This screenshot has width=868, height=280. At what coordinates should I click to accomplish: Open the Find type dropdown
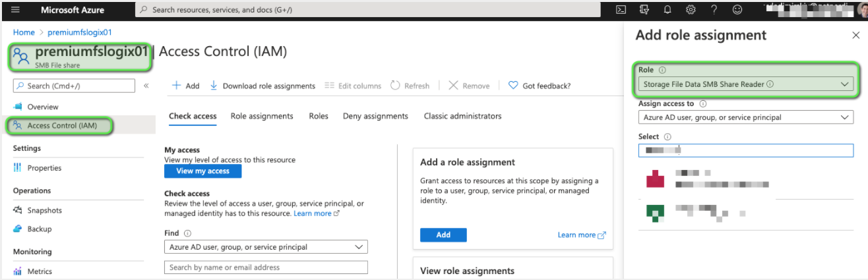tap(266, 247)
